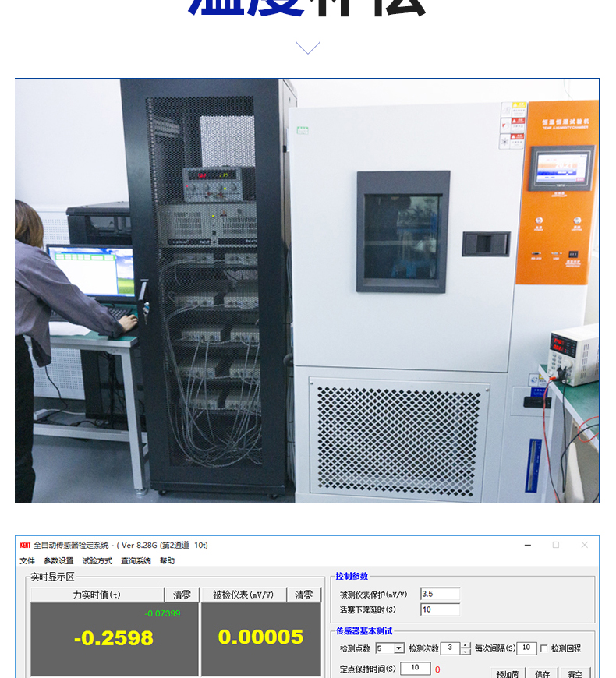Click the 清空 button
This screenshot has width=616, height=678.
(575, 673)
